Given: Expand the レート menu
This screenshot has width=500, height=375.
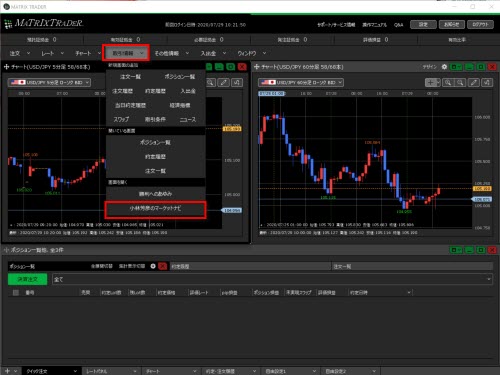Looking at the screenshot, I should tap(52, 53).
